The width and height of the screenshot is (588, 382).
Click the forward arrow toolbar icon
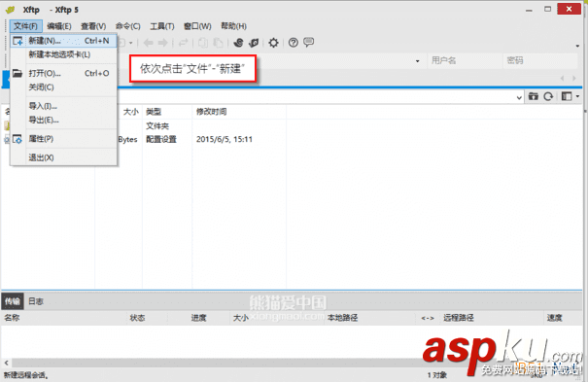(163, 43)
